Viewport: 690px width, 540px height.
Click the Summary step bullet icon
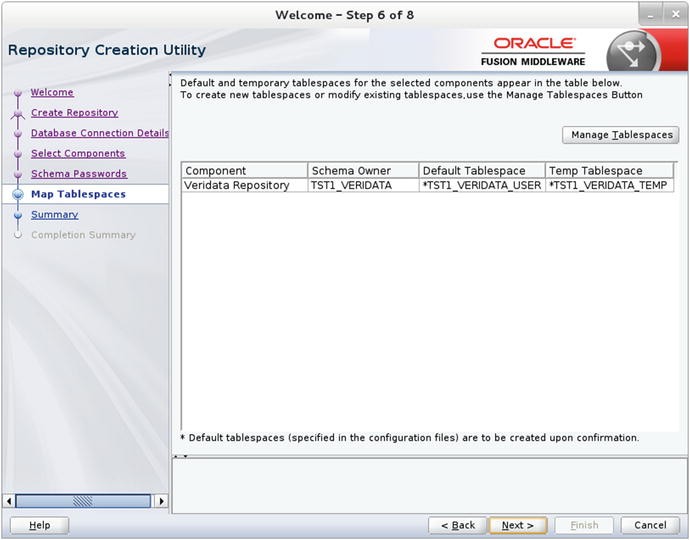pos(18,215)
